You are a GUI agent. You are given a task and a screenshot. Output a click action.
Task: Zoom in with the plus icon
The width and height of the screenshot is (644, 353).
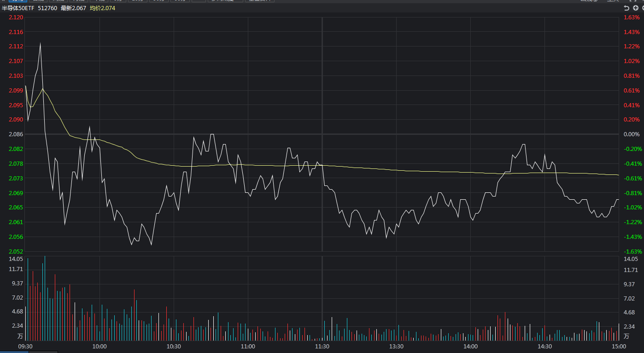tap(635, 8)
